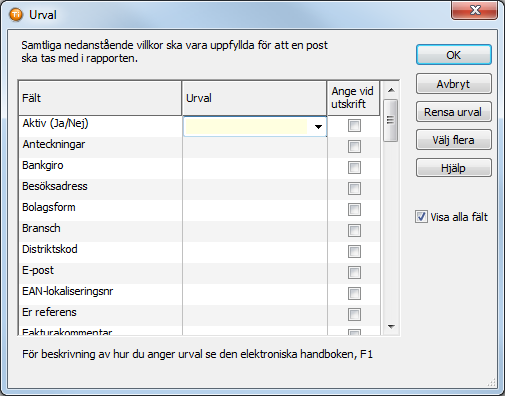Screen dimensions: 505x396
Task: Enable Ange vid utskrift for Bankgiro
Action: [354, 168]
